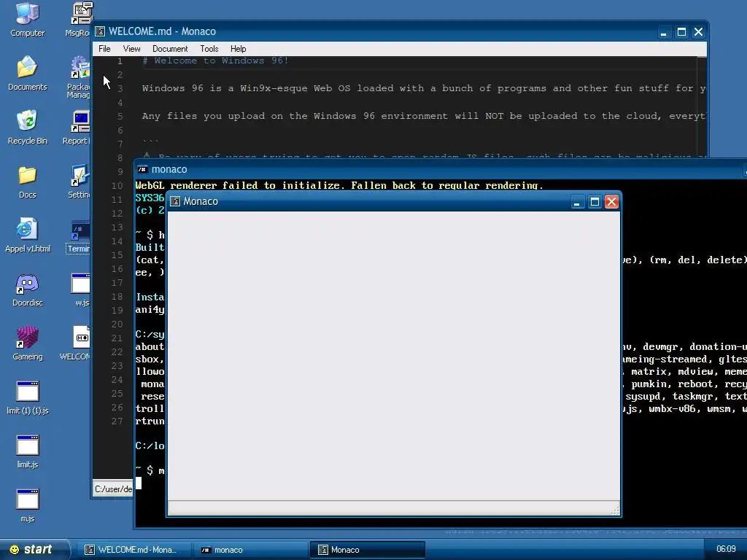The width and height of the screenshot is (747, 560).
Task: Click the monaco terminal title bar
Action: point(440,169)
